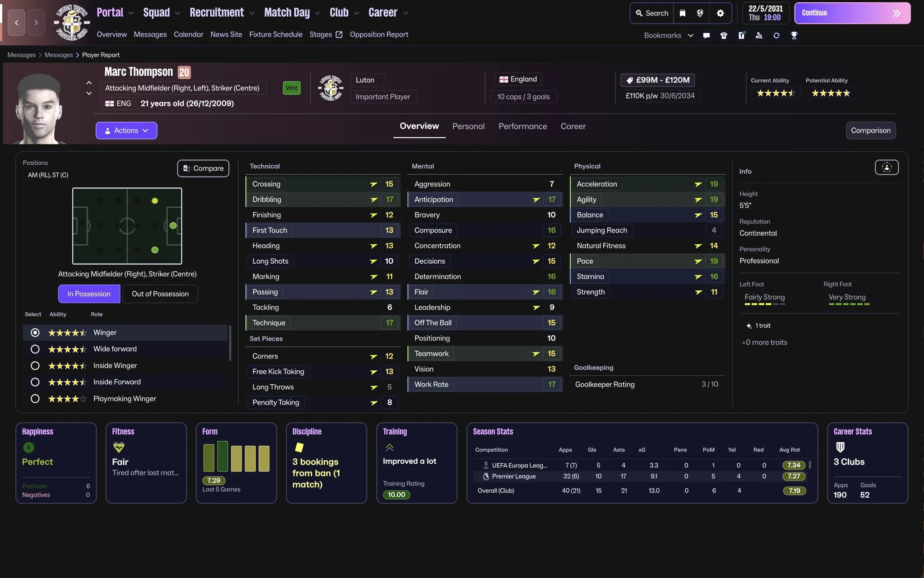
Task: Open the tactics view icon in Info panel
Action: point(887,168)
